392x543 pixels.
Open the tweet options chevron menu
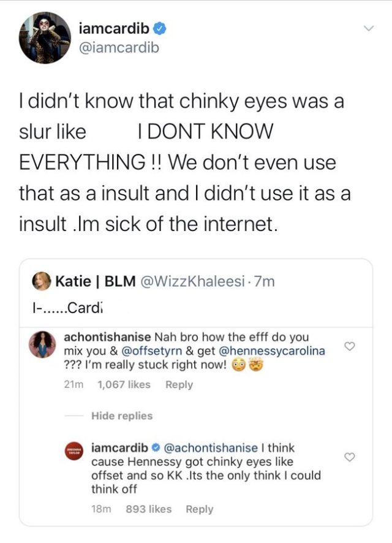pyautogui.click(x=369, y=28)
